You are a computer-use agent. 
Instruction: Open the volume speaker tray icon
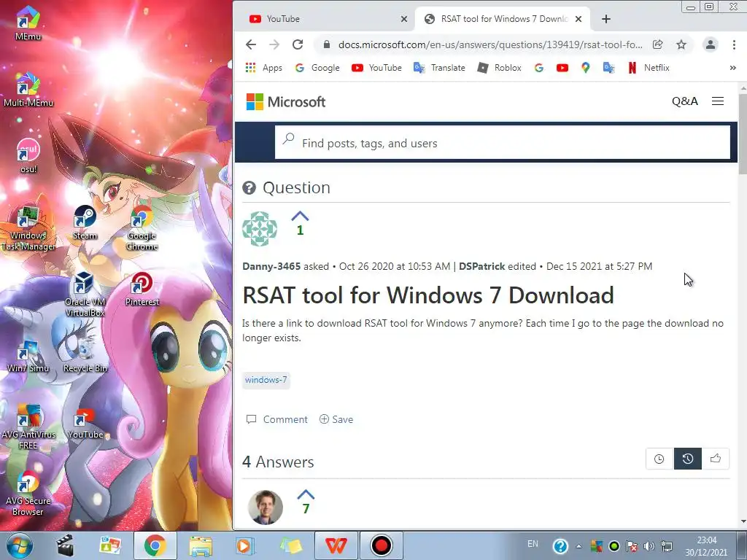click(x=649, y=546)
